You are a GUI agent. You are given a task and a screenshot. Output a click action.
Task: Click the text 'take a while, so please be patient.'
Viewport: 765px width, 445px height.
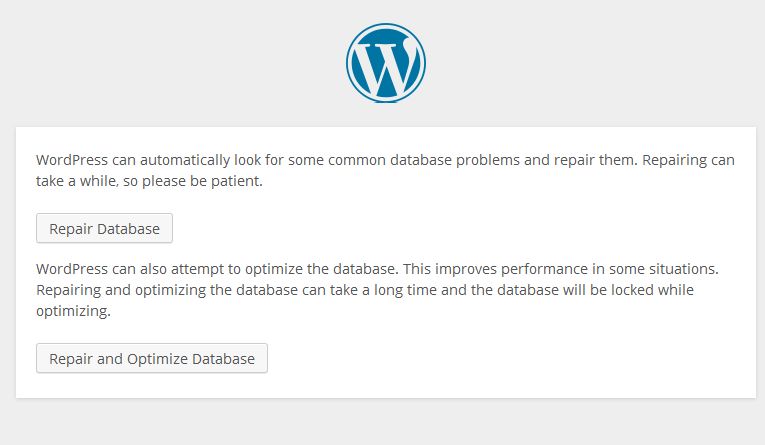149,181
